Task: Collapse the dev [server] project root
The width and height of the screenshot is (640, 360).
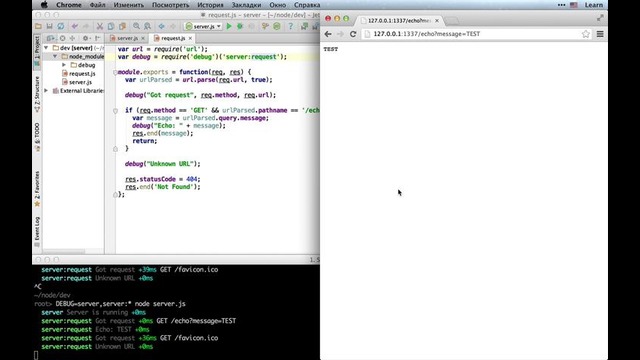Action: 46,48
